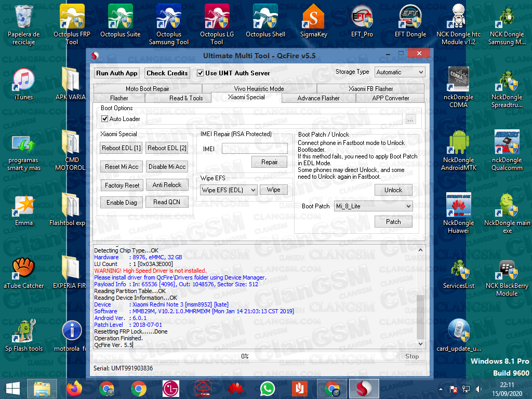Open APP Converter tab
Image resolution: width=532 pixels, height=399 pixels.
pyautogui.click(x=391, y=98)
